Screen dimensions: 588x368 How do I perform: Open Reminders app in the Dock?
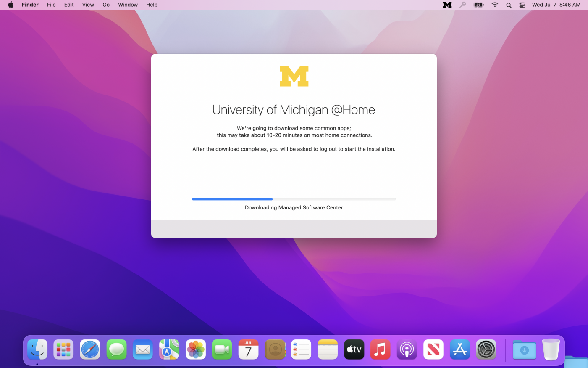pyautogui.click(x=301, y=349)
